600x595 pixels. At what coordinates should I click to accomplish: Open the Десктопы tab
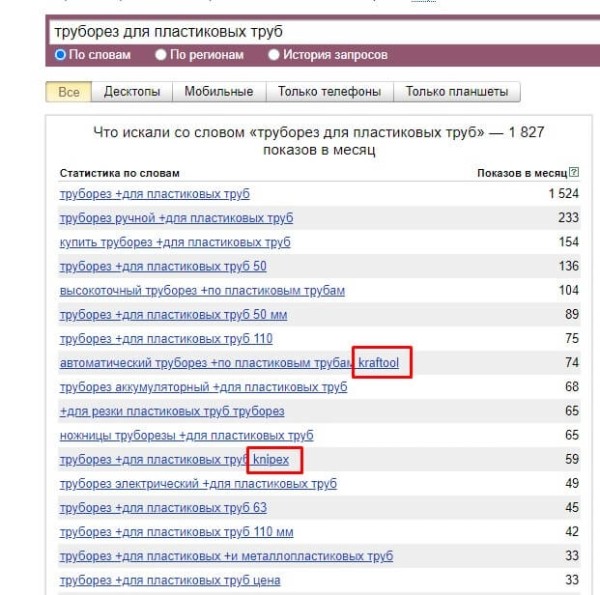(x=132, y=92)
